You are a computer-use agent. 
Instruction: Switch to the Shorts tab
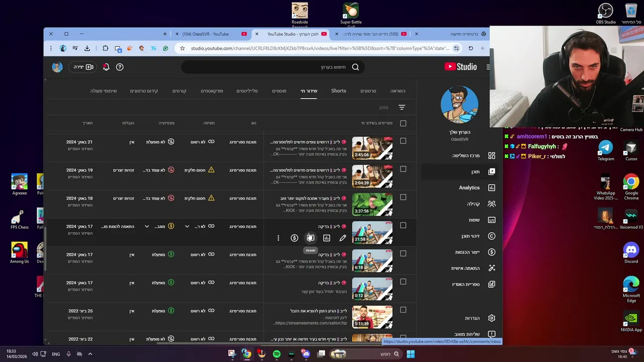pos(339,91)
